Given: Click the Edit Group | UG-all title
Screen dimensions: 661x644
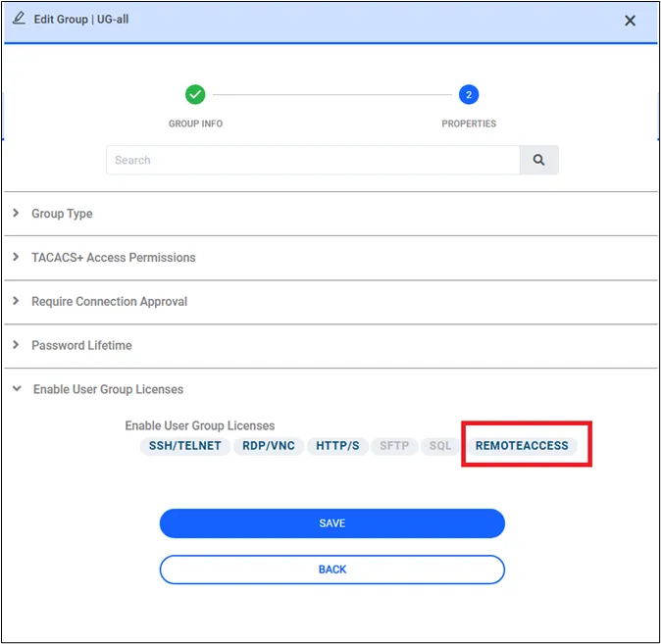Looking at the screenshot, I should (81, 19).
